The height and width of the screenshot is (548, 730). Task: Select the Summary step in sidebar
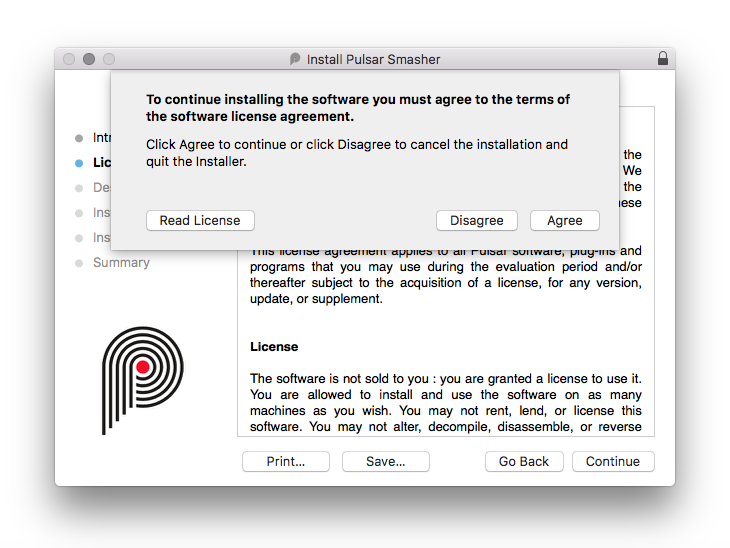tap(121, 263)
